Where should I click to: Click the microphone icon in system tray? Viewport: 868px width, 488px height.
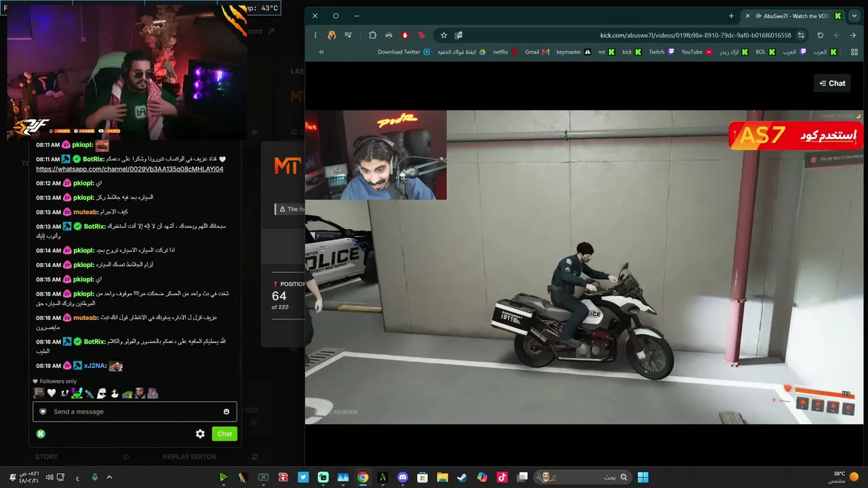point(94,477)
